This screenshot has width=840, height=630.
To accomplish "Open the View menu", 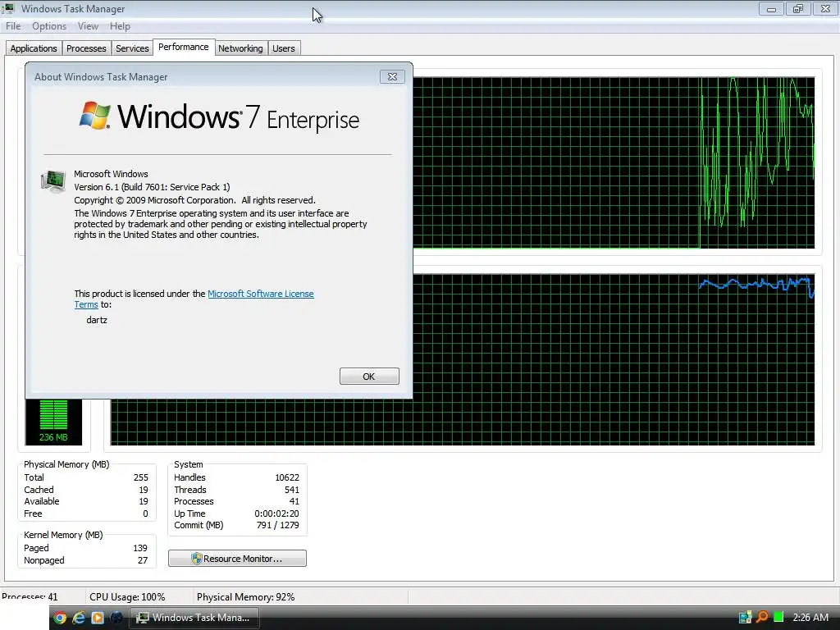I will [88, 26].
